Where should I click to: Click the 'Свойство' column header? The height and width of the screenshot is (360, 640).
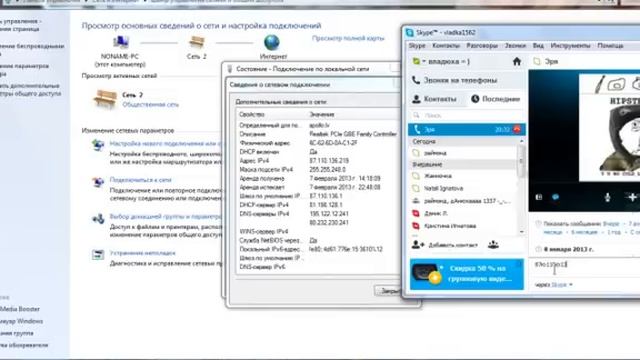tap(272, 115)
